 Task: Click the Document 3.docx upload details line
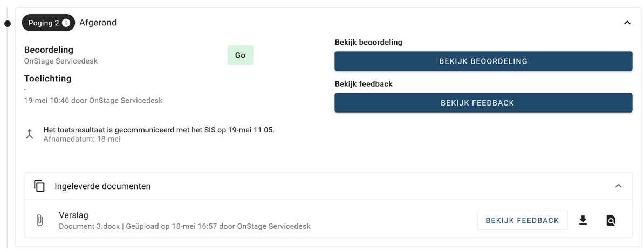tap(185, 226)
